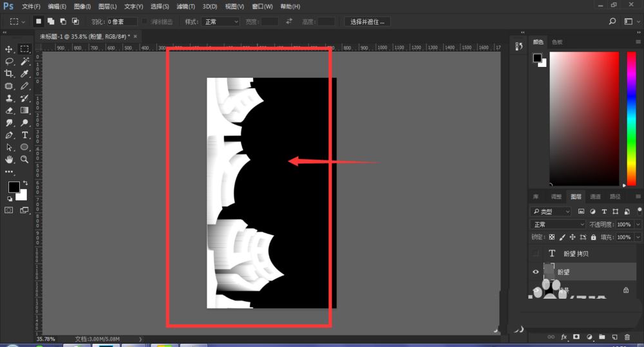Hide the 盼望 layer via eye icon

pos(536,272)
